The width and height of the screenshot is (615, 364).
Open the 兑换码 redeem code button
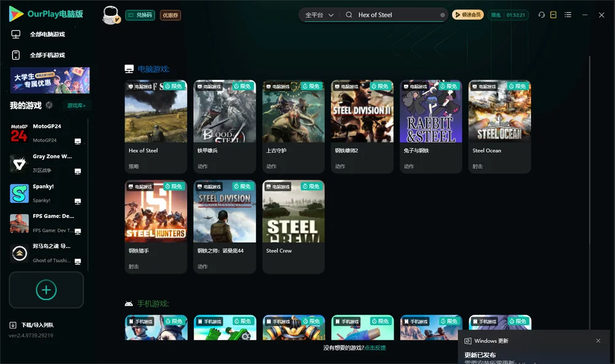point(140,15)
